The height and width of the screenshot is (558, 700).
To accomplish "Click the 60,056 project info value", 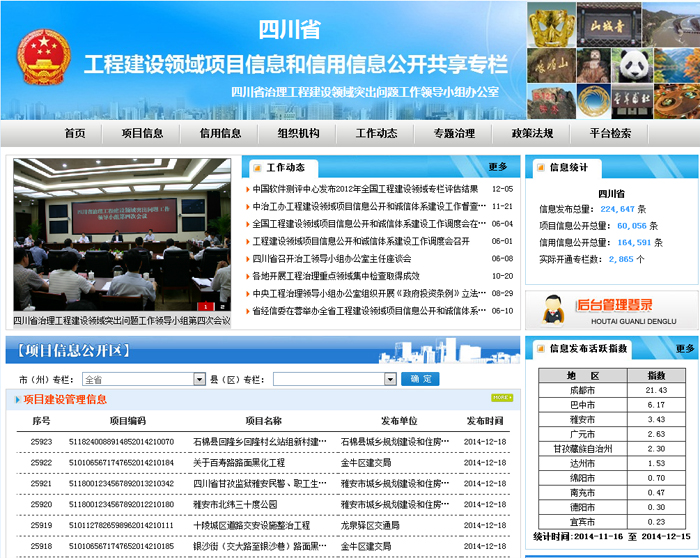I will tap(632, 225).
